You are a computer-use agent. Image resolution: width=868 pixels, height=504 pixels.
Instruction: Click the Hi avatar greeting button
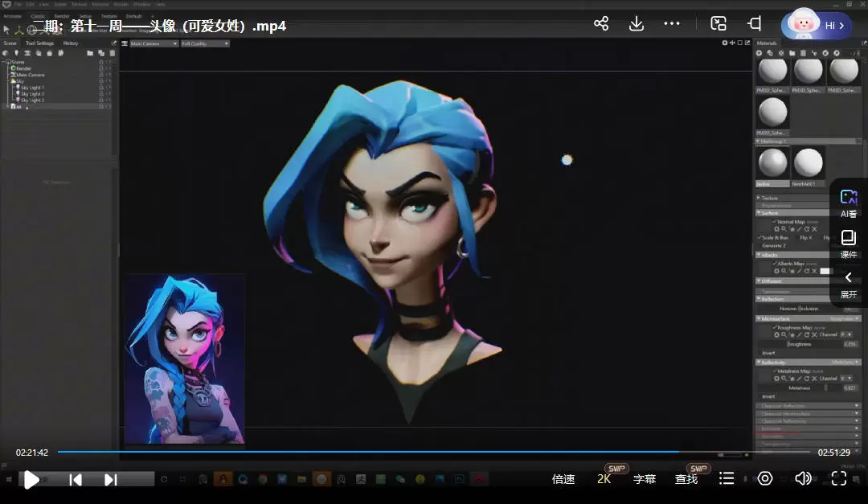pos(817,25)
